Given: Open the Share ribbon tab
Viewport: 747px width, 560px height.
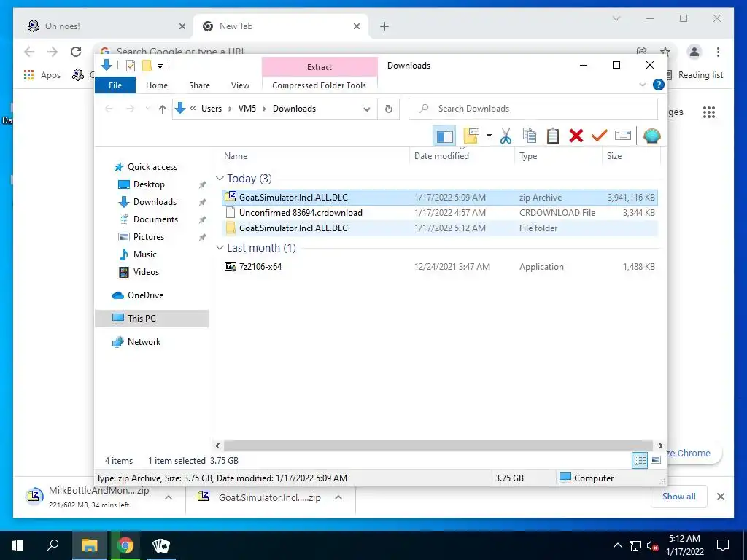Looking at the screenshot, I should (199, 85).
